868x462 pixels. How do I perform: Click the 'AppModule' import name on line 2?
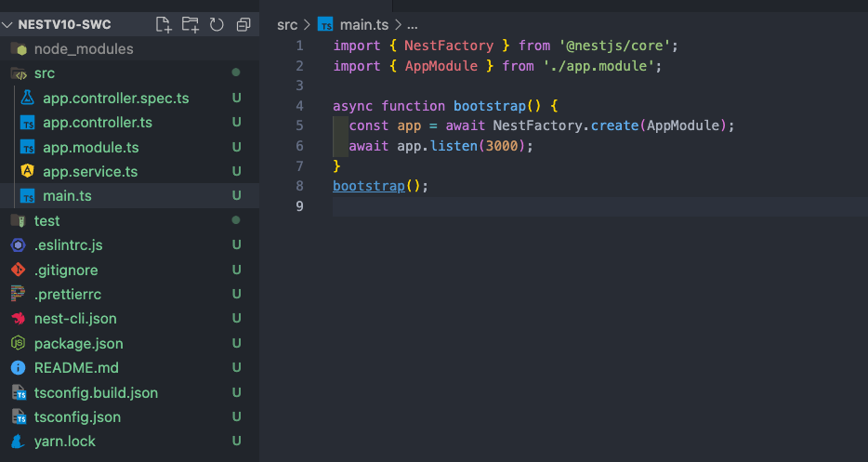pyautogui.click(x=441, y=66)
